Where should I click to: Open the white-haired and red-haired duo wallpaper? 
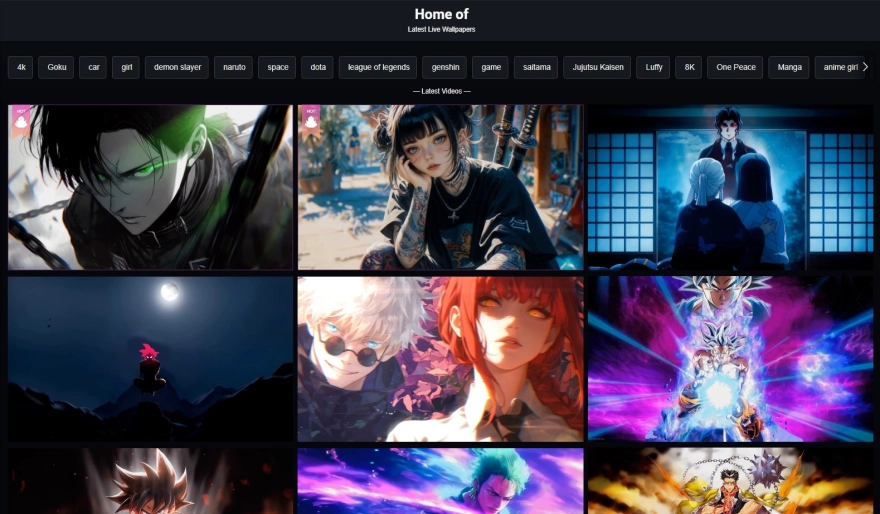pos(440,359)
